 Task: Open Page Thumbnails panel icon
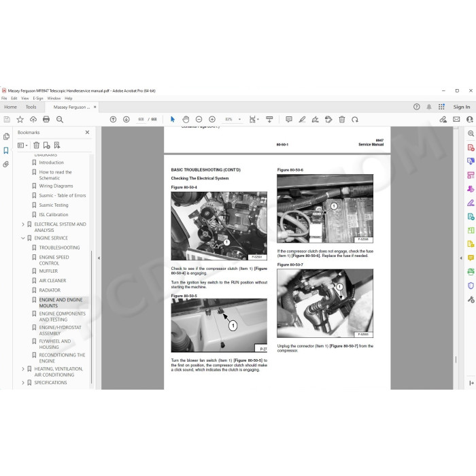(x=6, y=137)
